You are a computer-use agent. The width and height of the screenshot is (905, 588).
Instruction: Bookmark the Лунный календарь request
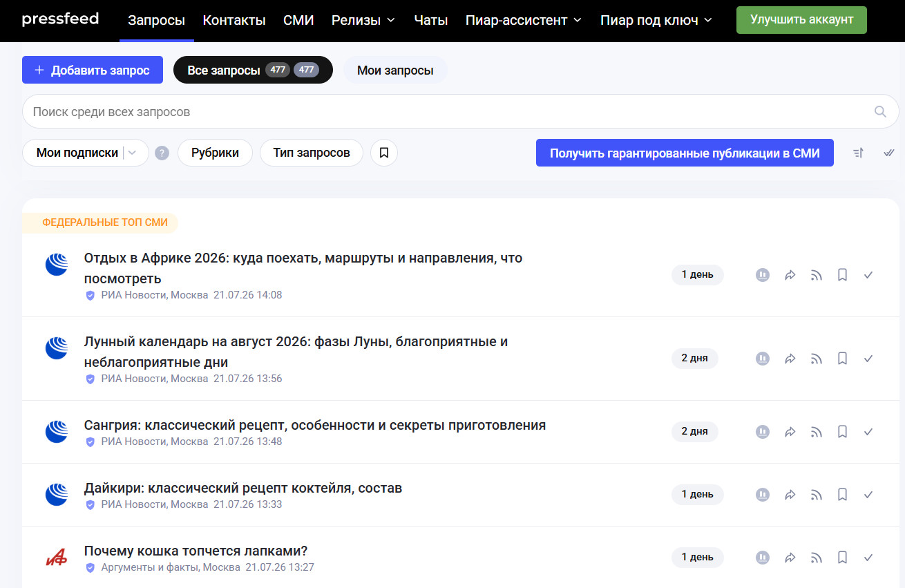(842, 359)
